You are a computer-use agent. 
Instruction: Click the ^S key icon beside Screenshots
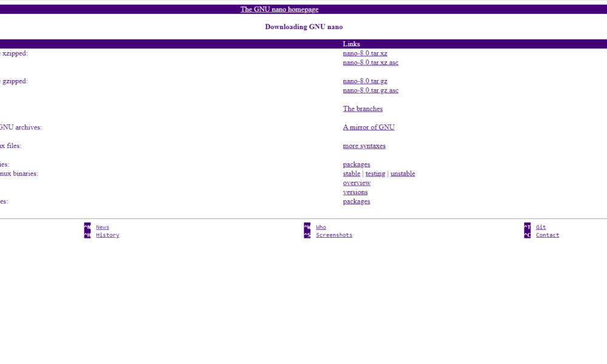tap(307, 235)
